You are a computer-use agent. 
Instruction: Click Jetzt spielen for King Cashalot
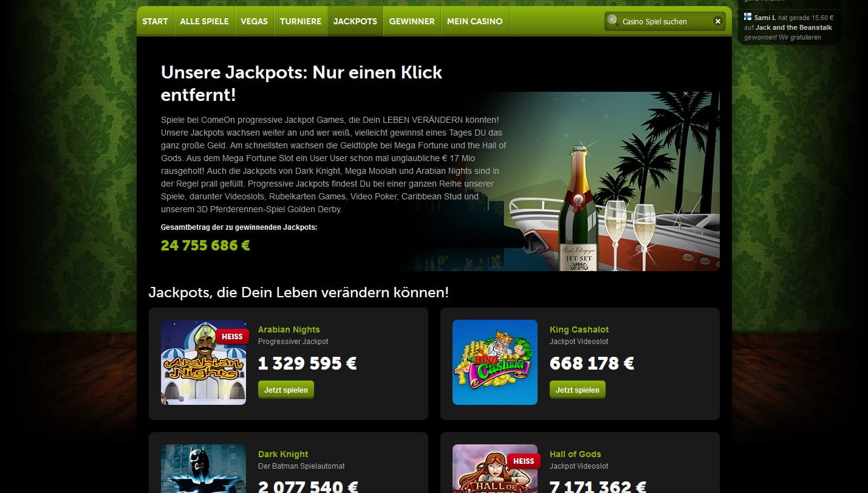[578, 390]
